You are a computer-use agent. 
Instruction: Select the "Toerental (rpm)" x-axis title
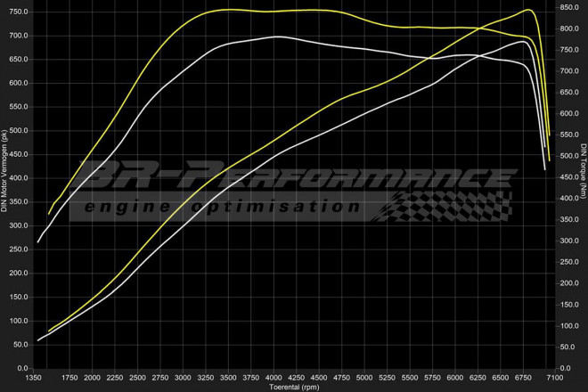click(x=295, y=387)
